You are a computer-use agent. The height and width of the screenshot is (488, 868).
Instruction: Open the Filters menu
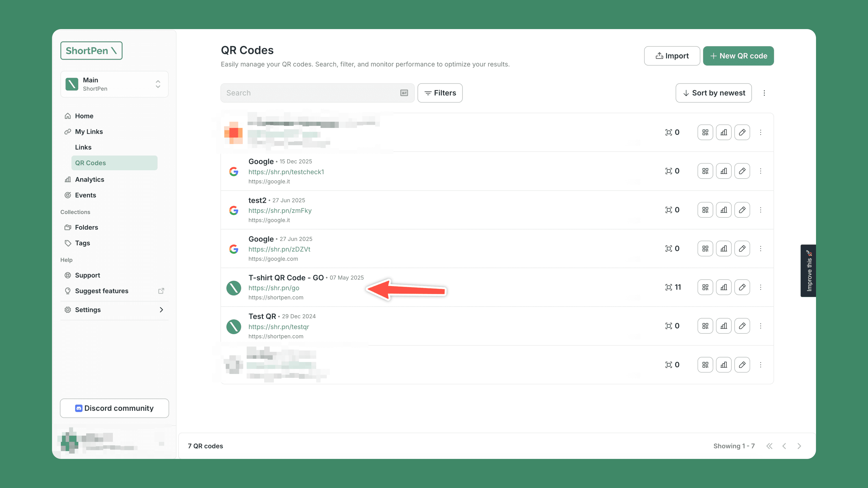pos(440,93)
